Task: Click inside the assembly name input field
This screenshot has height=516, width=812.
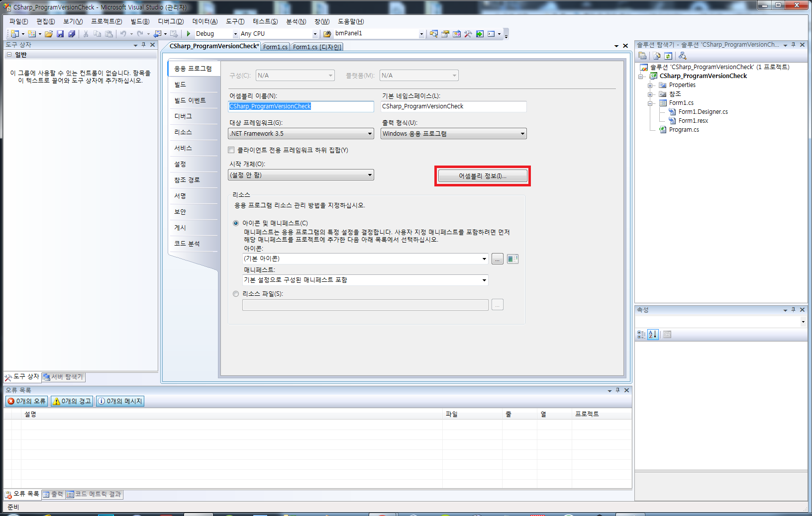Action: coord(301,106)
